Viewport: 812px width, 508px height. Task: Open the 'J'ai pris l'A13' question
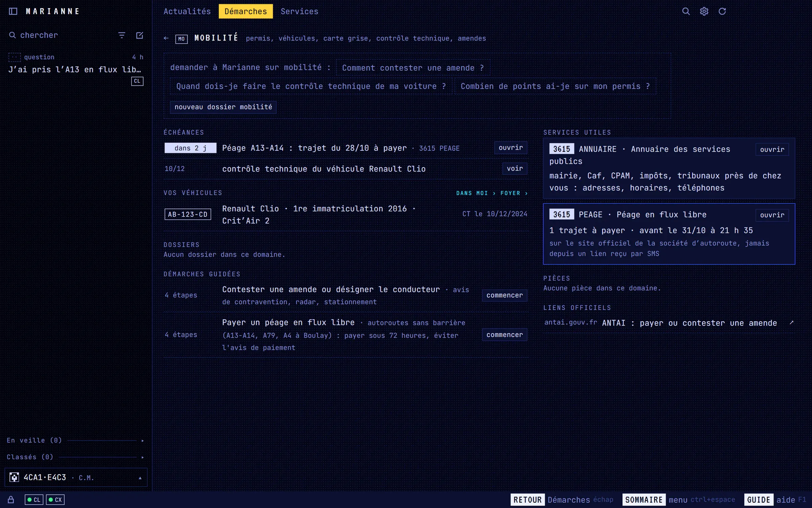coord(76,69)
